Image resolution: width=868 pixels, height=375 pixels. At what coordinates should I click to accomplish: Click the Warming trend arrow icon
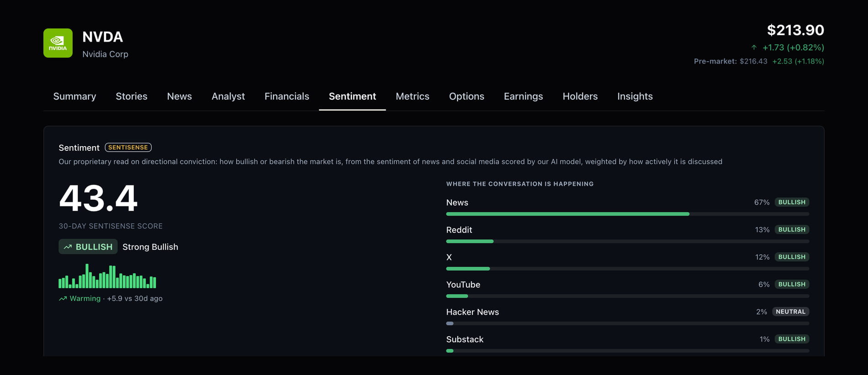tap(63, 299)
